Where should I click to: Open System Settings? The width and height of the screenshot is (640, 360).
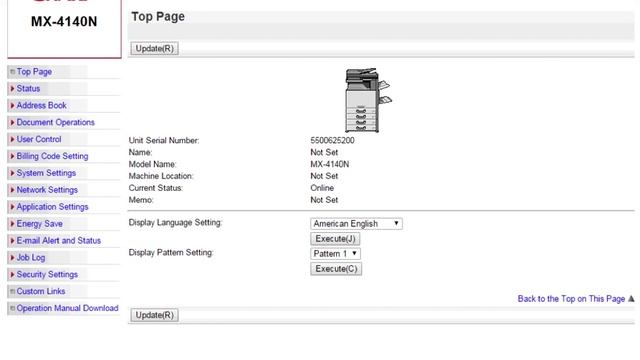(46, 173)
